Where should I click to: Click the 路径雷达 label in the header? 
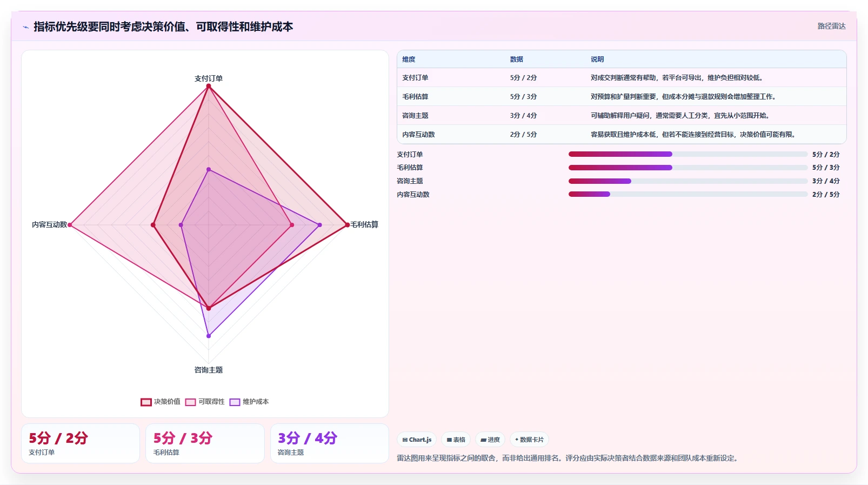831,26
